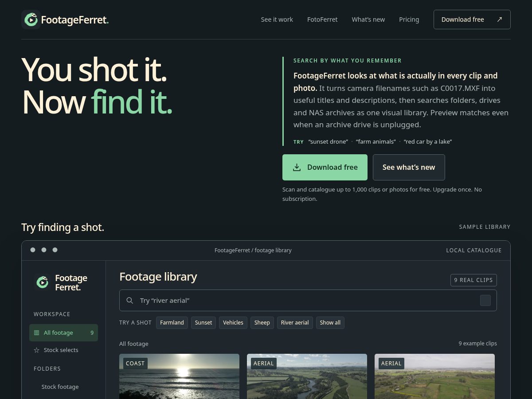532x399 pixels.
Task: Click "sunset drone" example query text
Action: click(x=328, y=142)
